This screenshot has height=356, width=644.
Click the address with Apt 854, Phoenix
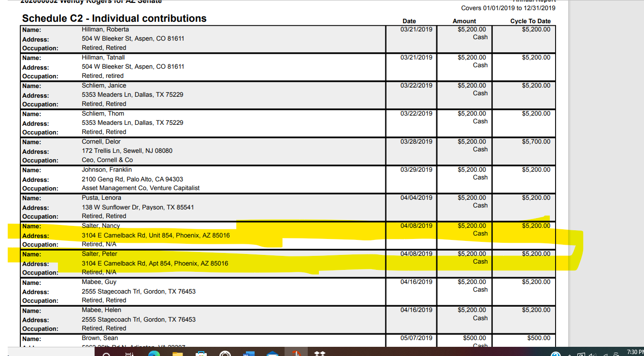155,263
